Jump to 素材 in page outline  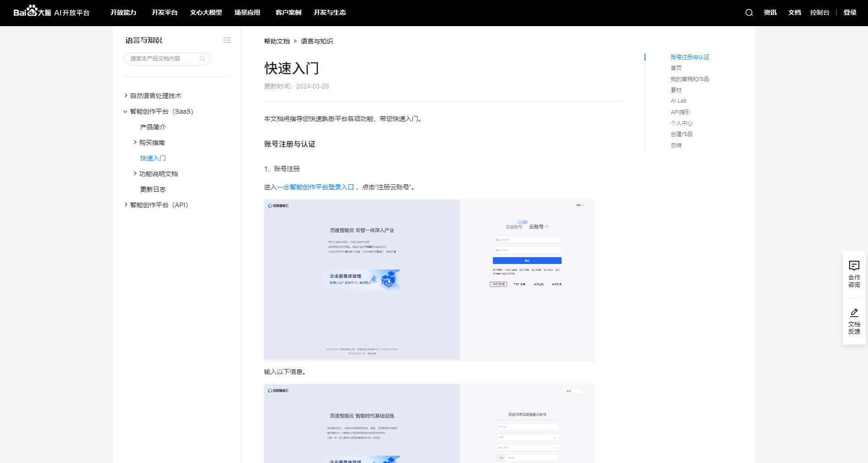click(676, 90)
